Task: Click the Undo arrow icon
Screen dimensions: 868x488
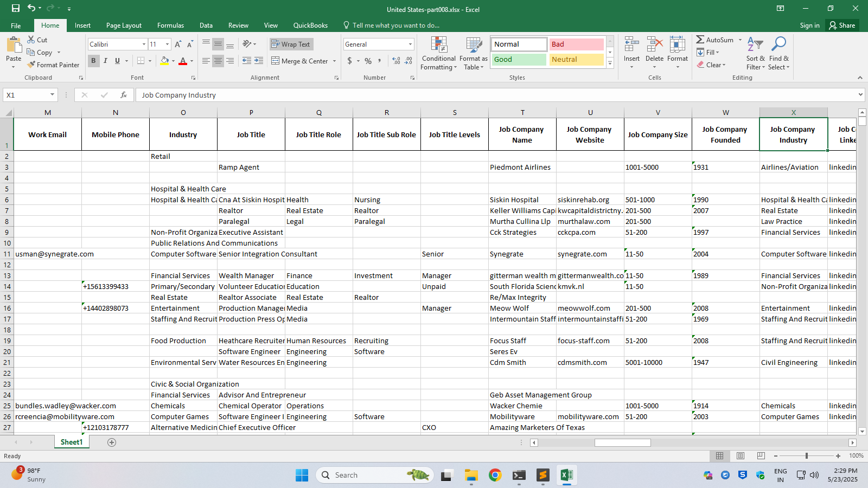Action: [x=31, y=8]
